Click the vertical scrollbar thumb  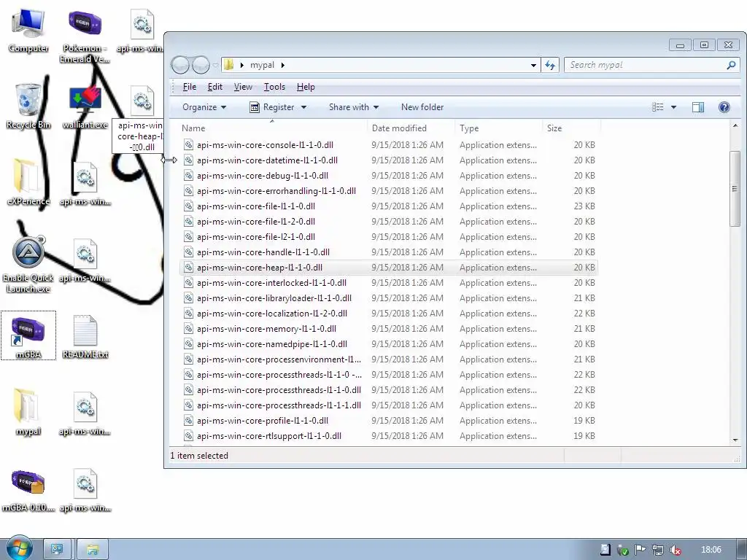pyautogui.click(x=735, y=189)
